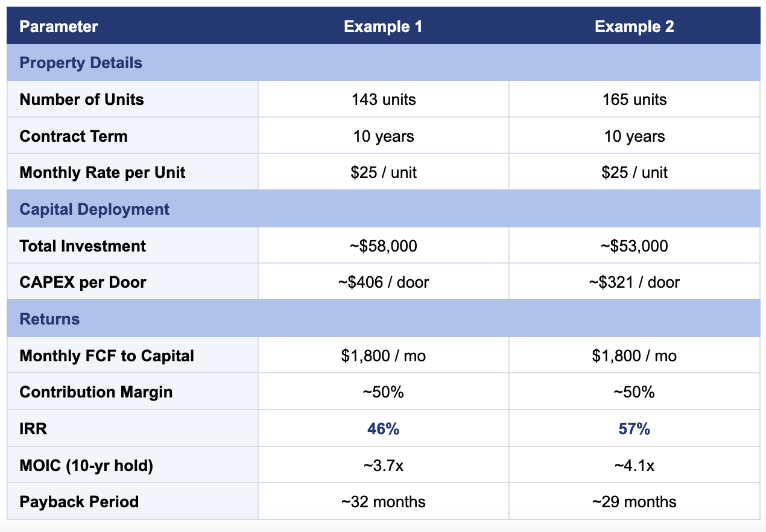Click the Monthly FCF to Capital label
The image size is (766, 532).
[107, 356]
